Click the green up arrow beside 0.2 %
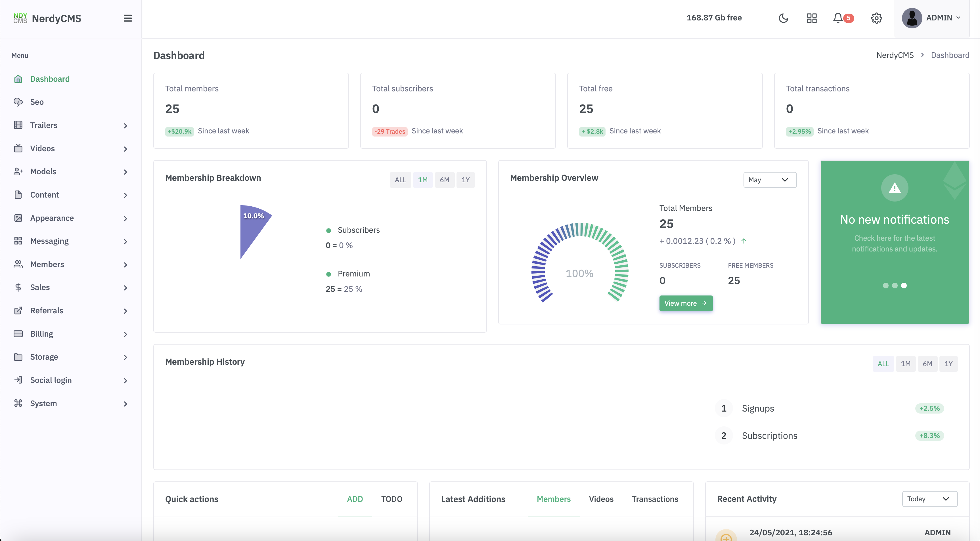This screenshot has width=980, height=541. coord(744,241)
